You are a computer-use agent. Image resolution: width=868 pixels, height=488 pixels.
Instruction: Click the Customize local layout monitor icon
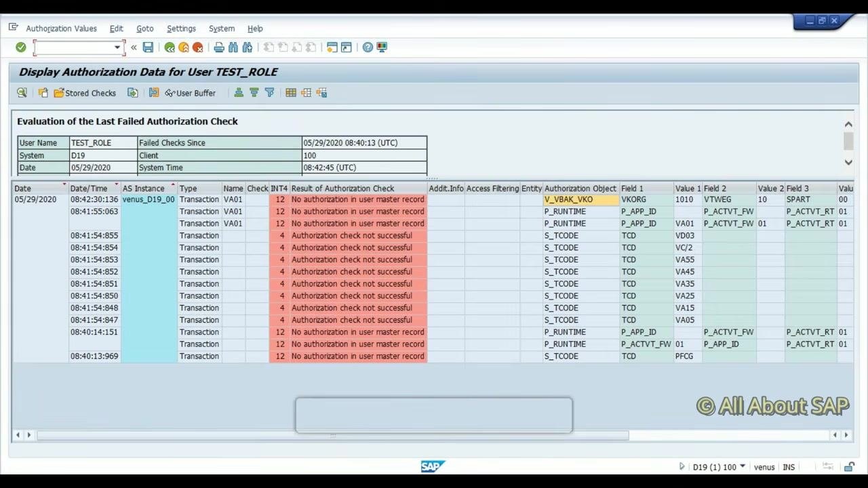[x=382, y=47]
